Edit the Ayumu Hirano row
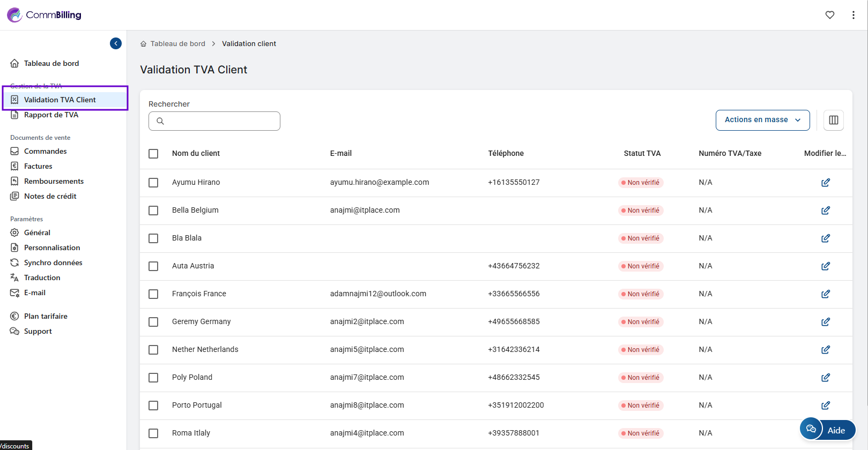Viewport: 868px width, 450px height. point(825,183)
